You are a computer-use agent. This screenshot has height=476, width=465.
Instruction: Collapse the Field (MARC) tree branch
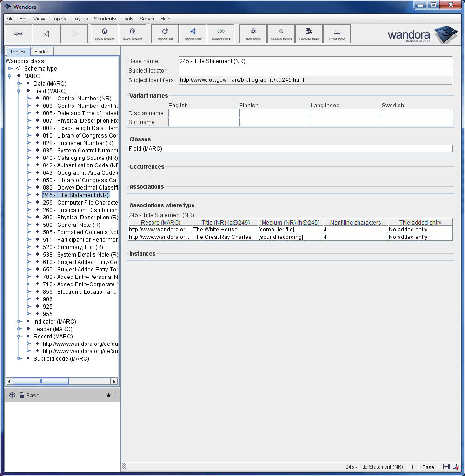pyautogui.click(x=19, y=91)
